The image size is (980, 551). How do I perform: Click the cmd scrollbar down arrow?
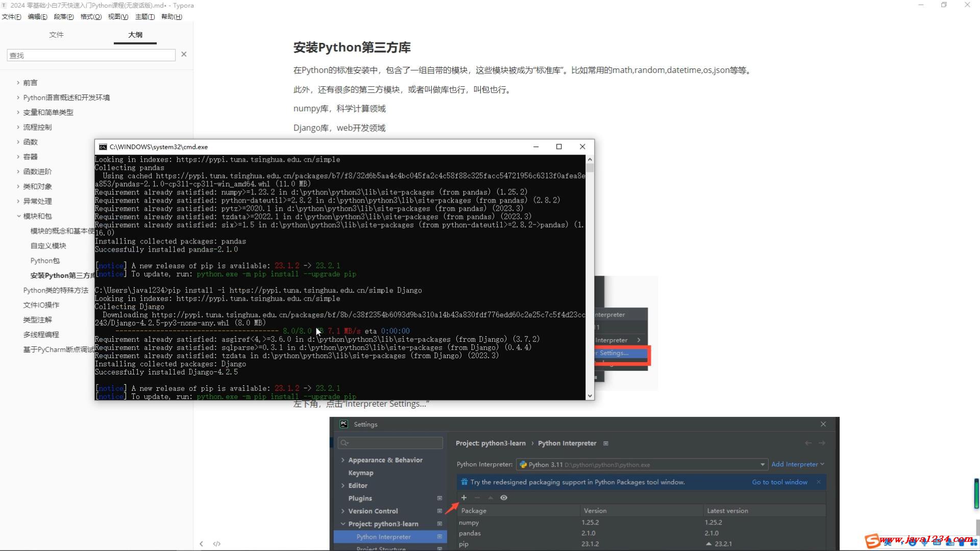[x=590, y=395]
